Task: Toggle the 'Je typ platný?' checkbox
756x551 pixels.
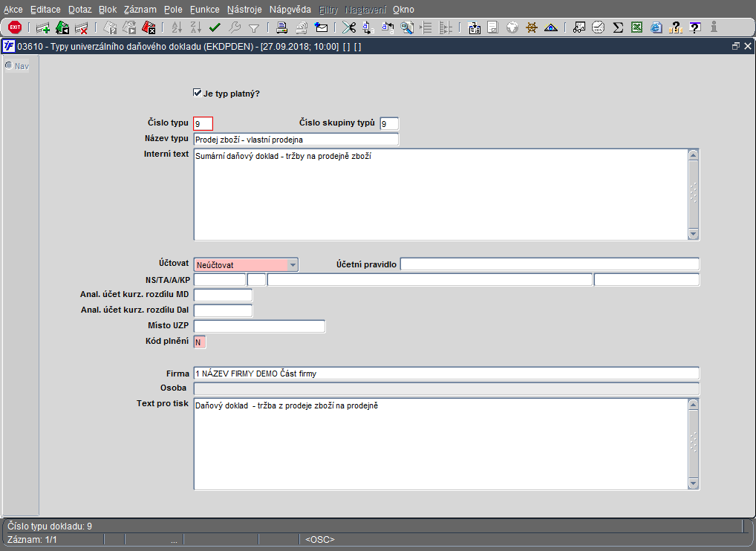Action: pos(198,93)
